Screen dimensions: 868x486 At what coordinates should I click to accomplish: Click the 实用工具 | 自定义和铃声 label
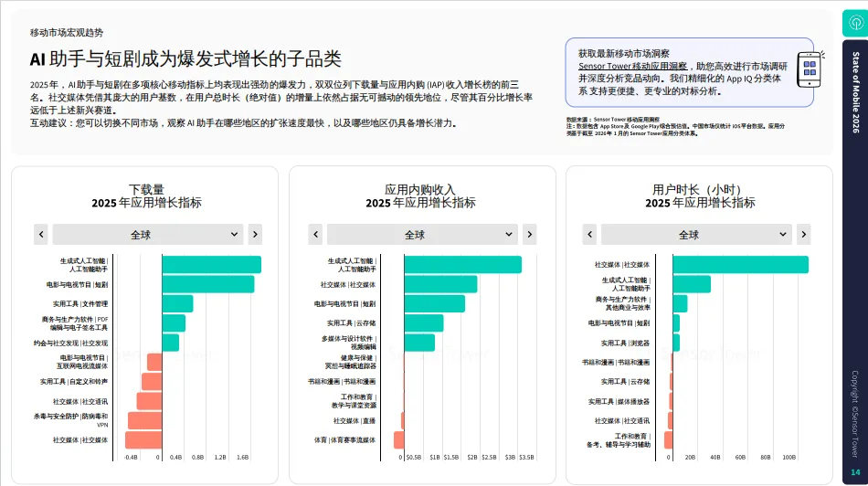pos(74,382)
